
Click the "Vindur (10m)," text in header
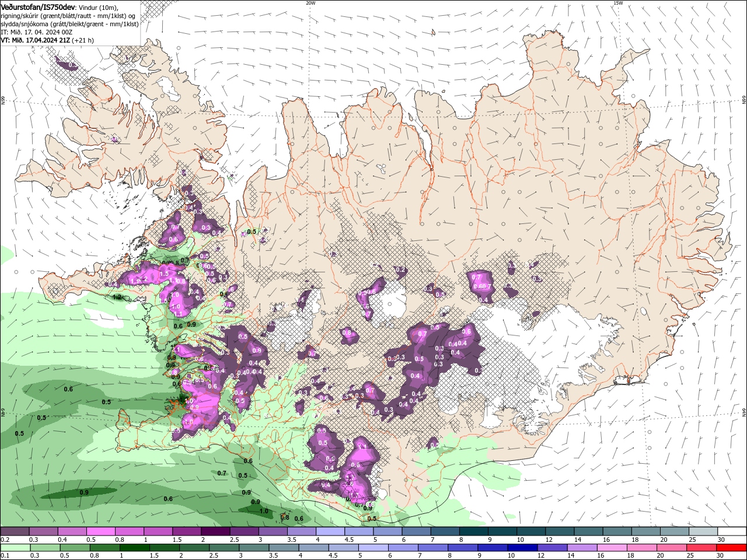click(x=98, y=7)
